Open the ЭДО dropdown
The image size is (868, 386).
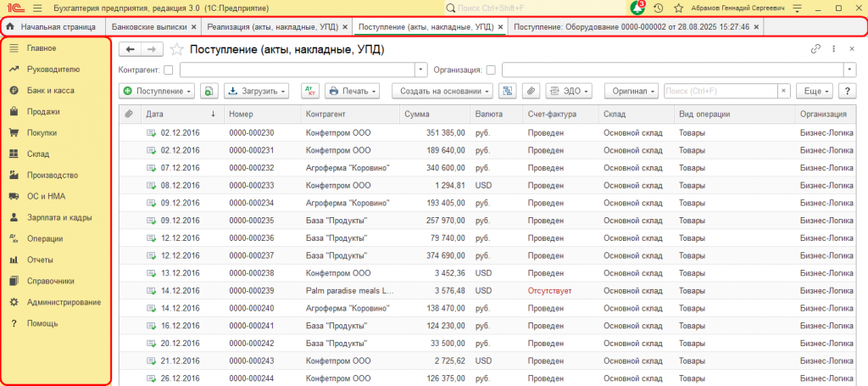(569, 91)
